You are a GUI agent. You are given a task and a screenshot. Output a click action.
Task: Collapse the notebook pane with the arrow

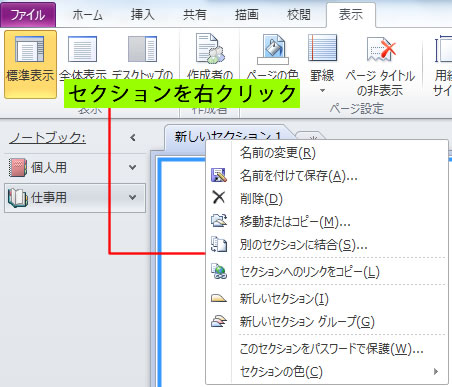coord(133,137)
